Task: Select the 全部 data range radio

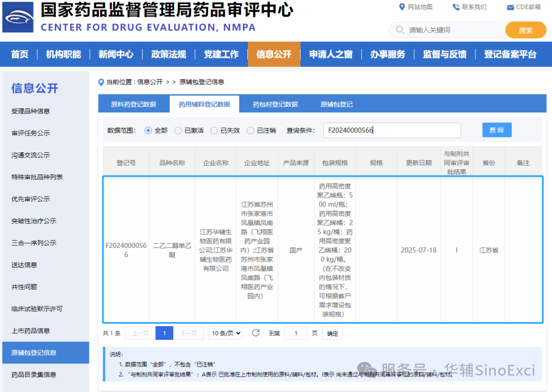Action: point(148,130)
